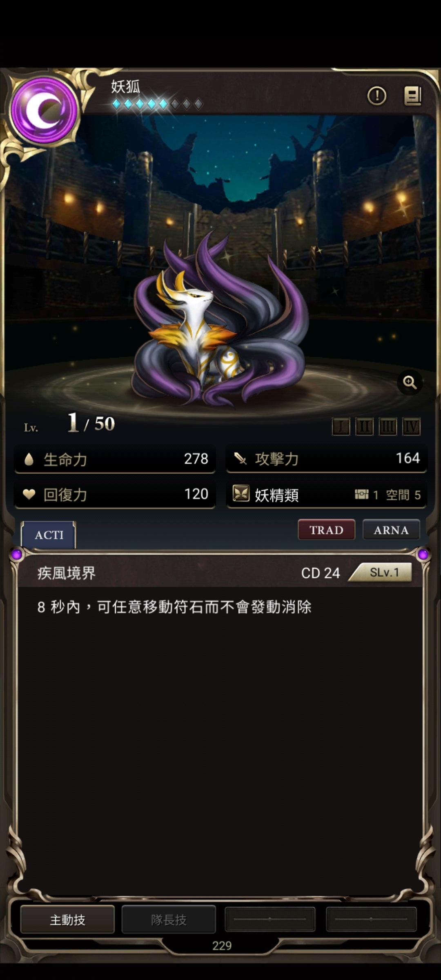Select the 主動技 active skill tab
Image resolution: width=441 pixels, height=980 pixels.
tap(67, 920)
